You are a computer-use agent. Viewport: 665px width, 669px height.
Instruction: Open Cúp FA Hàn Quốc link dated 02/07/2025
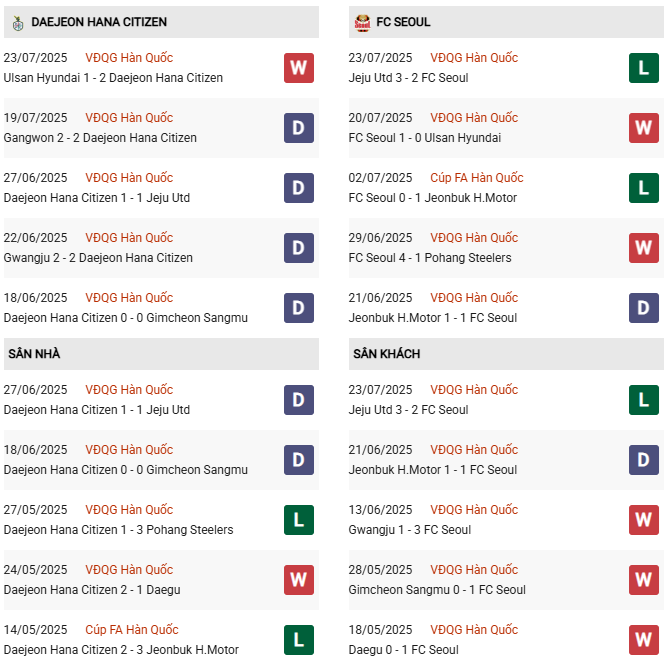coord(477,178)
